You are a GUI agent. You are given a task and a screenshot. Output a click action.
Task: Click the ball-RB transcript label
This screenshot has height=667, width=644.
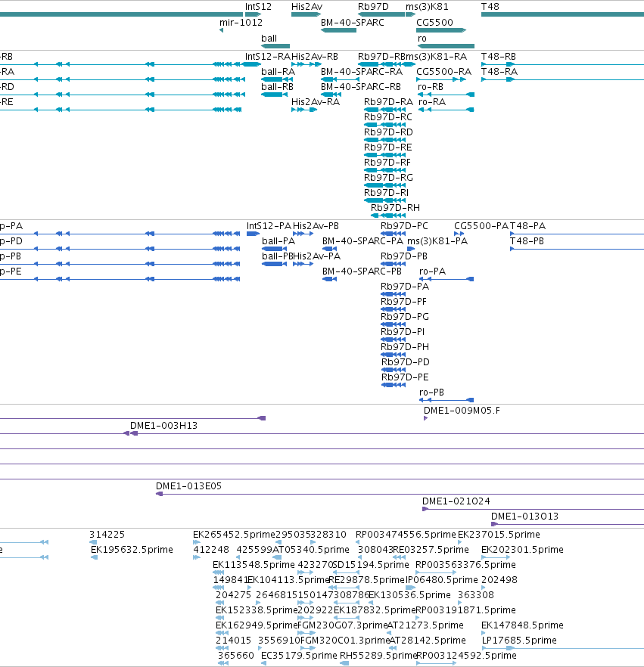(x=277, y=87)
